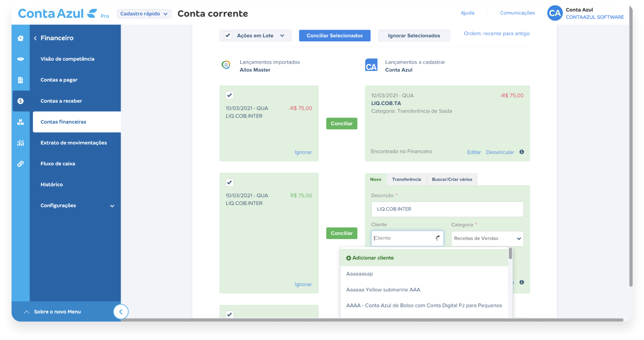Screen dimensions: 644x340
Task: Click Conciliar for the green R$ 75,00 entry
Action: pos(342,233)
